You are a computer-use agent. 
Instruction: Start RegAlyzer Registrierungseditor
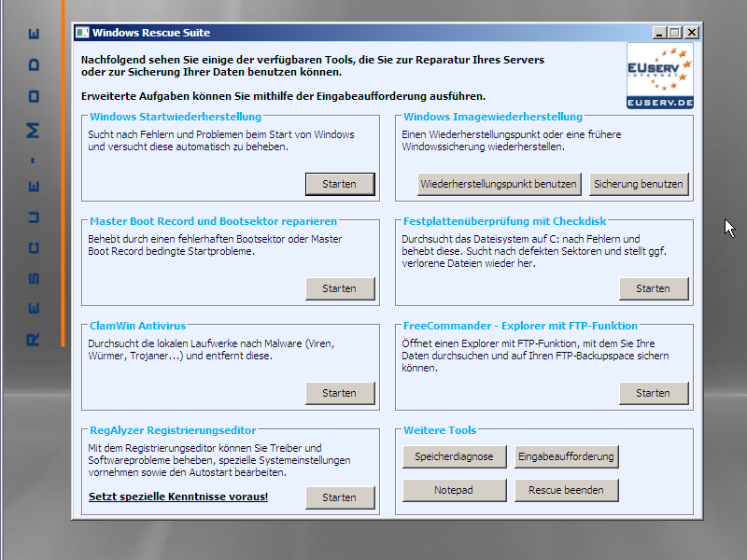(x=340, y=497)
